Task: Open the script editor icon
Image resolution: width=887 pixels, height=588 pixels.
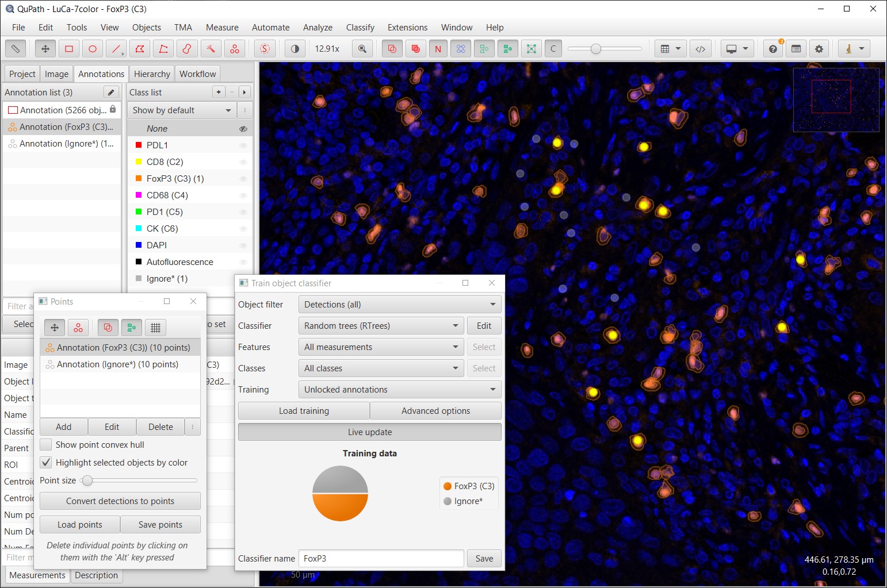Action: point(700,49)
